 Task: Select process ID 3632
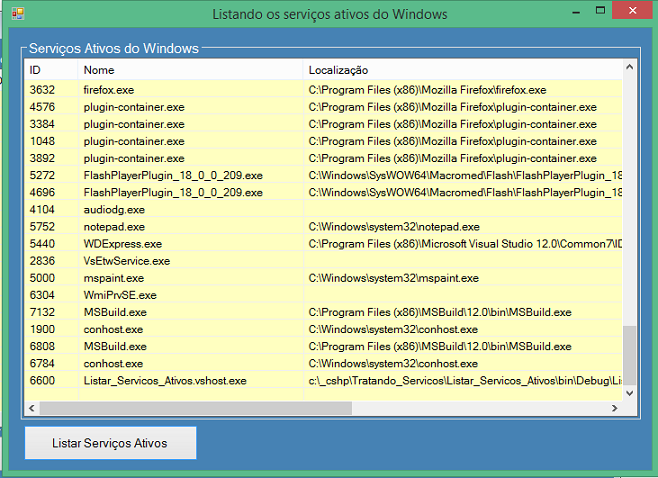[x=42, y=90]
